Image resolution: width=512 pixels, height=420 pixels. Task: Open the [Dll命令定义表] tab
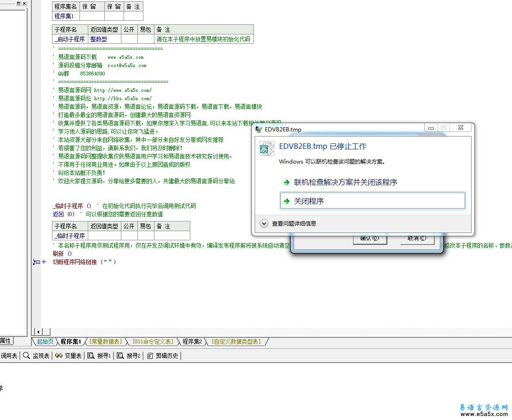[x=153, y=341]
